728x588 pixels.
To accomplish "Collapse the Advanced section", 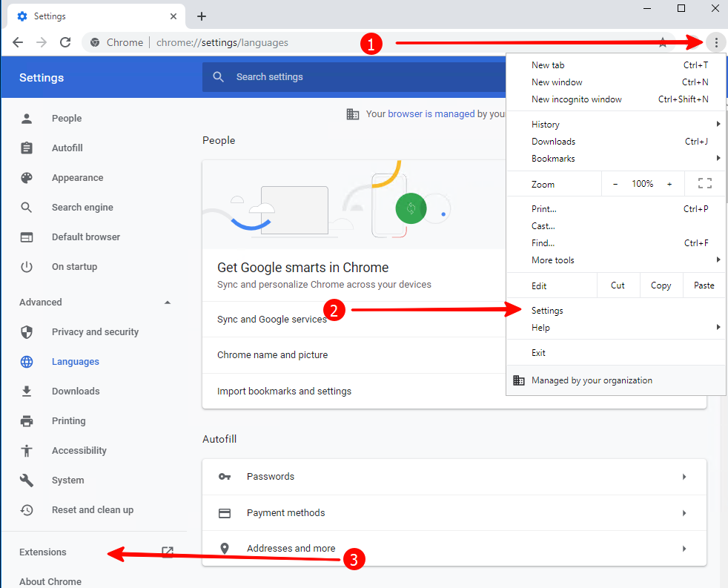I will tap(168, 303).
